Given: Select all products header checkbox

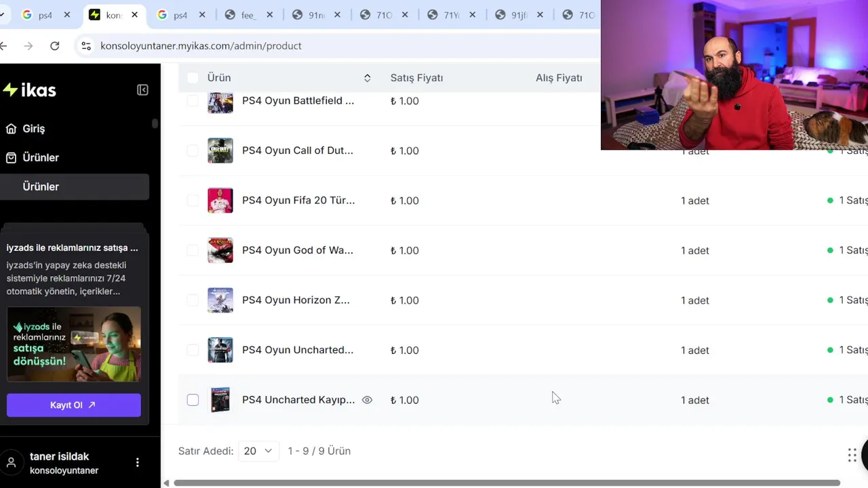Looking at the screenshot, I should (193, 78).
